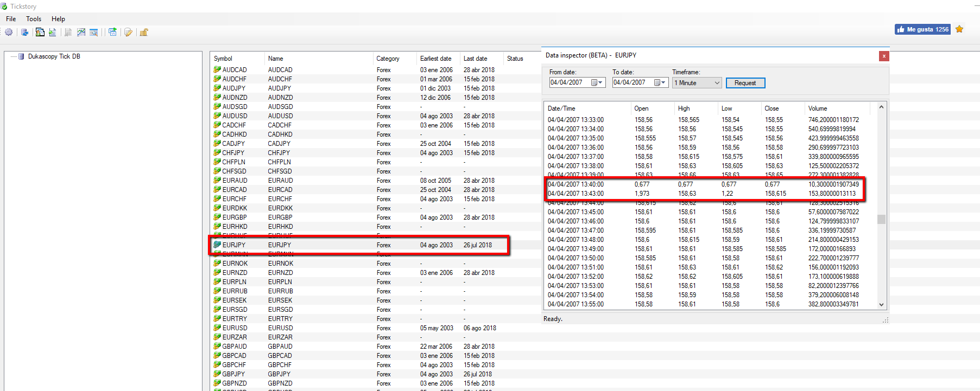Click the Ready status bar text

pos(553,319)
